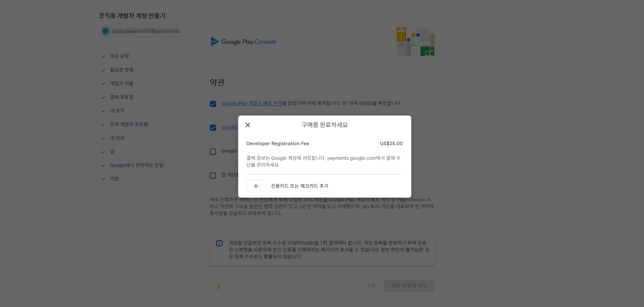Click the plus icon to add card
644x307 pixels.
tap(256, 186)
